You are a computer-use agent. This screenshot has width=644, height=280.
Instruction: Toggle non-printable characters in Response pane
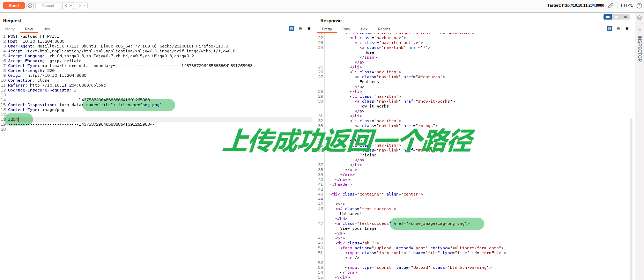coord(618,29)
